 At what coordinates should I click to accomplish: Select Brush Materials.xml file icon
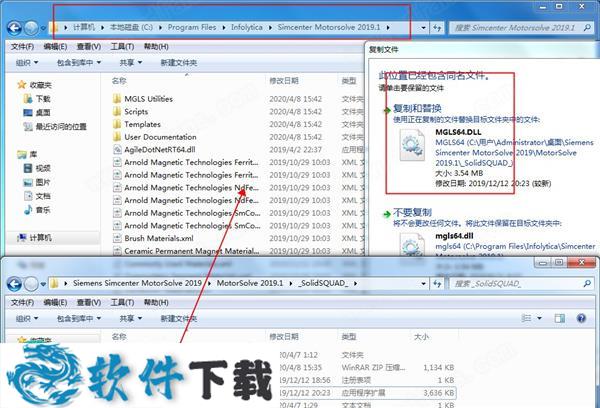coord(117,238)
